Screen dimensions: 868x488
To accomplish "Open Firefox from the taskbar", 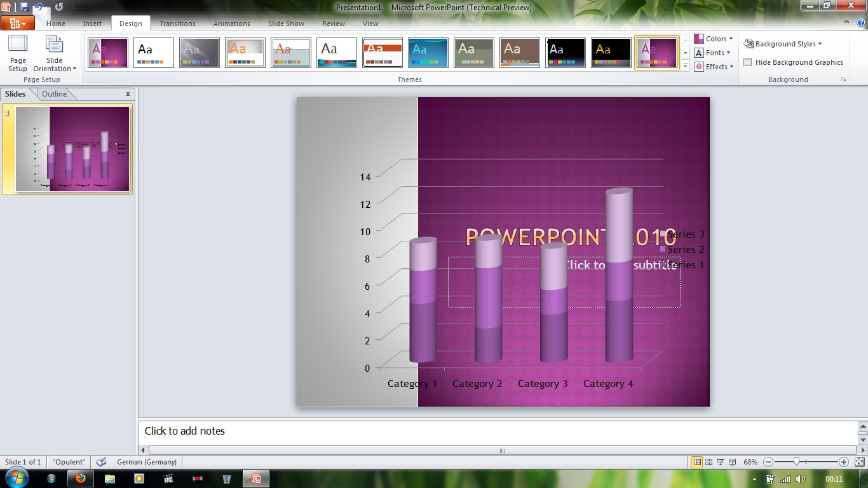I will click(x=80, y=478).
